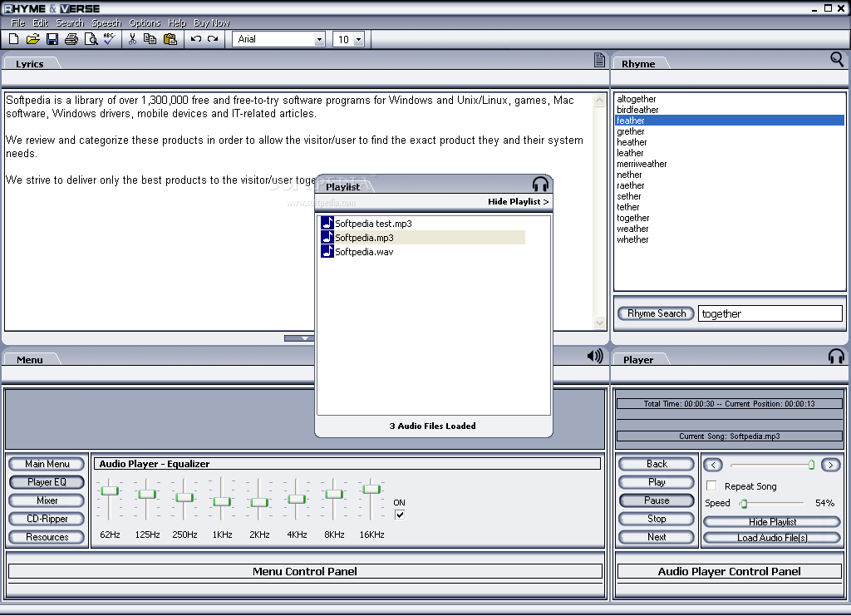The image size is (851, 616).
Task: Click the 62Hz equalizer slider
Action: (110, 490)
